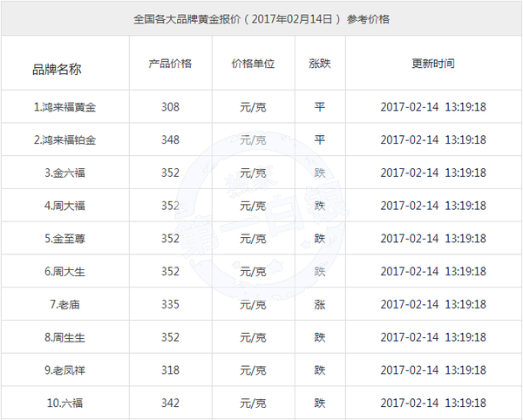Click brand name '6.周大生'
Image resolution: width=523 pixels, height=420 pixels.
(x=65, y=271)
